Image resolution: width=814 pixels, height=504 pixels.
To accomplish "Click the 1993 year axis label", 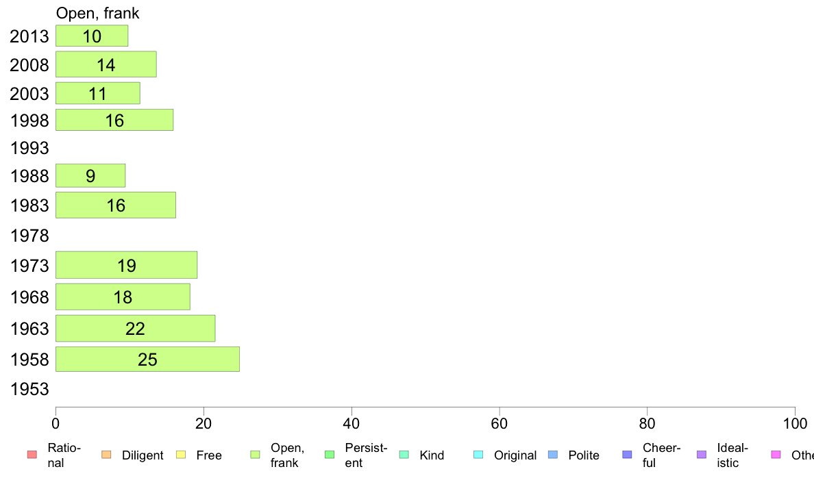I will click(29, 149).
